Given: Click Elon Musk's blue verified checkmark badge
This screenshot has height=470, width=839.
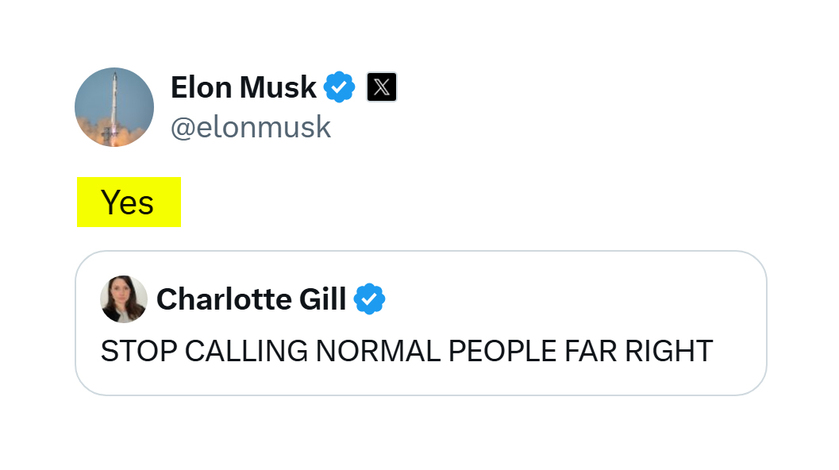Looking at the screenshot, I should pos(339,87).
